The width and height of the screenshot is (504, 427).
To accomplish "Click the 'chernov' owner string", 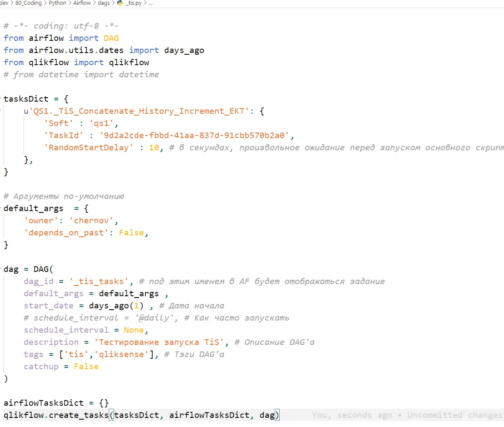I will click(x=91, y=221).
